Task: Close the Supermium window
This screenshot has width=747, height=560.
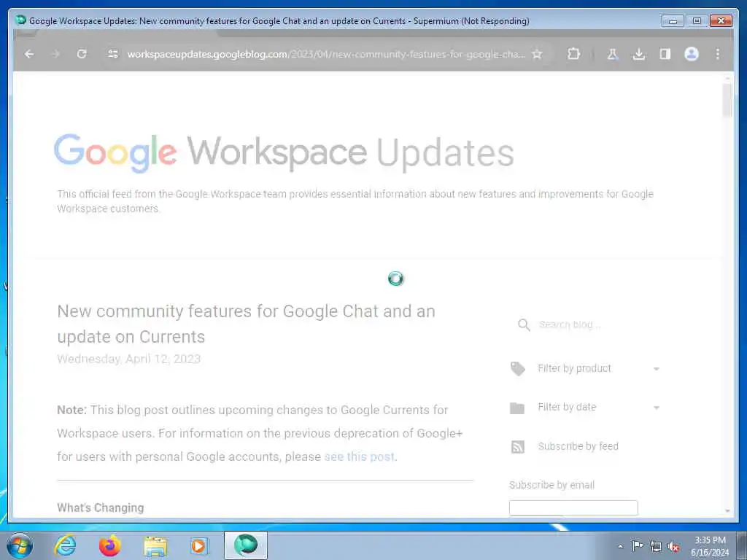Action: [721, 21]
